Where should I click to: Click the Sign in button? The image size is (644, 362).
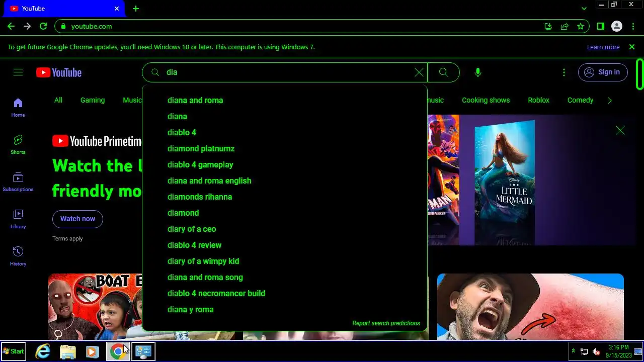click(603, 72)
